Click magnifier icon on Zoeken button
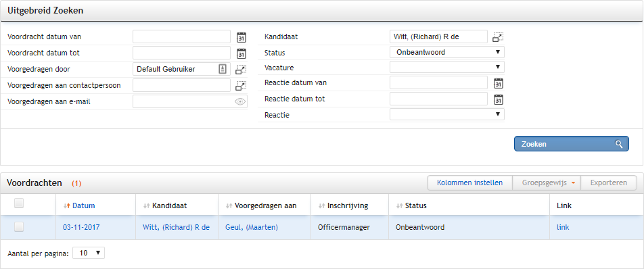The height and width of the screenshot is (269, 644). point(619,144)
